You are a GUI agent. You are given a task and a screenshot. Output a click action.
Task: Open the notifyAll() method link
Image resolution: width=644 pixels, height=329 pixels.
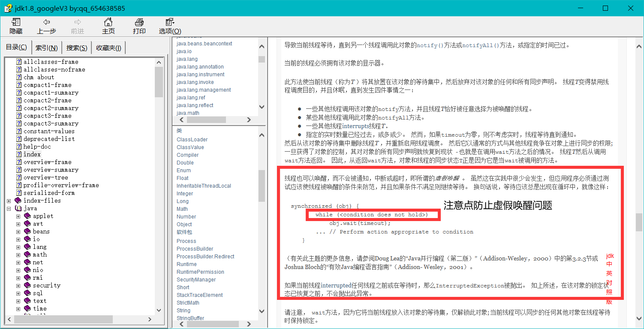click(481, 45)
